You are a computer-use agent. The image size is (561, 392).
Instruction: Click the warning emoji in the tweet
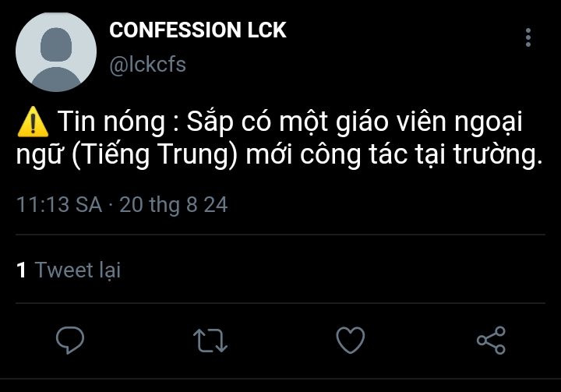click(32, 122)
